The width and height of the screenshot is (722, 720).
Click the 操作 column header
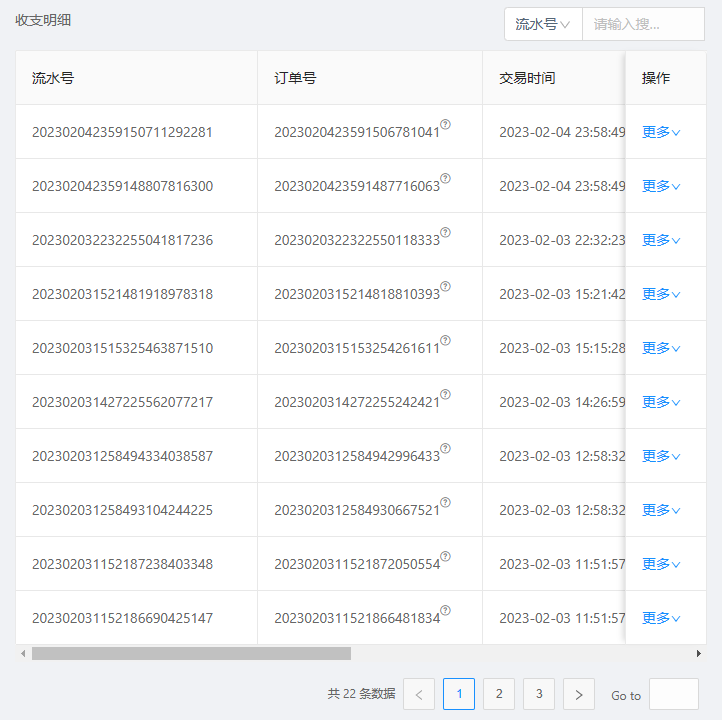click(x=666, y=78)
